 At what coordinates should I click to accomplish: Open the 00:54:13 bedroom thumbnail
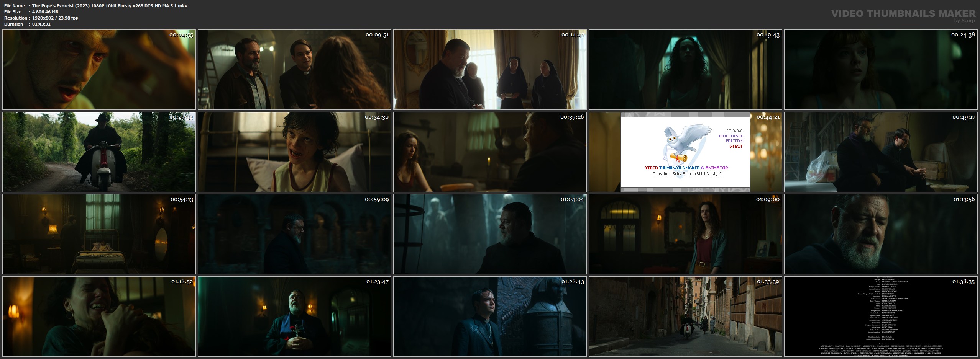pos(99,234)
